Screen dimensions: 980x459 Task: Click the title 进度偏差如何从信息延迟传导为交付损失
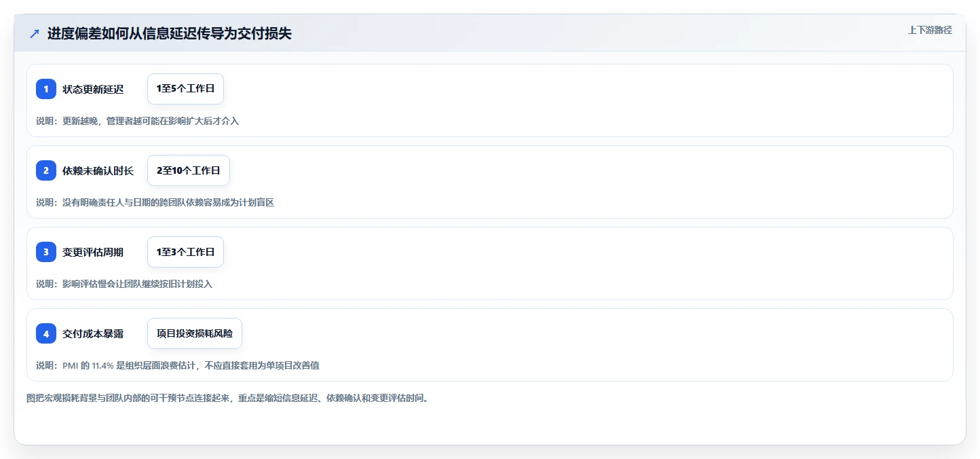tap(169, 33)
